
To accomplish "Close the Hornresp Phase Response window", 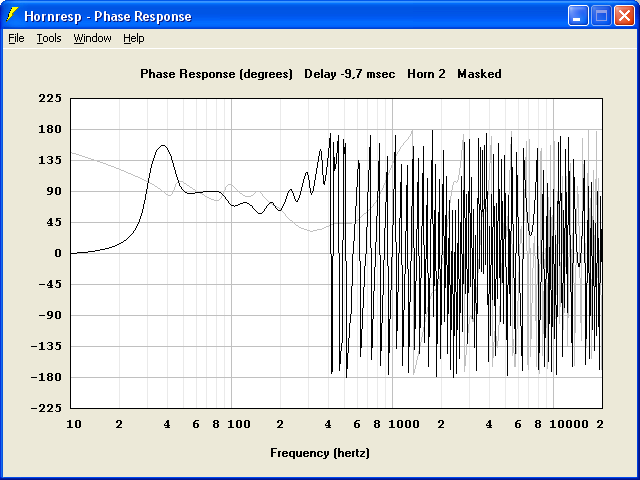I will click(x=624, y=16).
